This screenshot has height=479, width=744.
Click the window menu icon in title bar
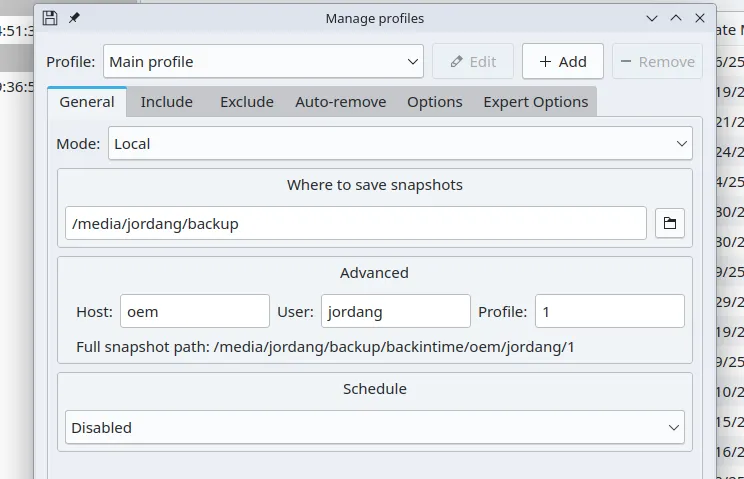(50, 18)
